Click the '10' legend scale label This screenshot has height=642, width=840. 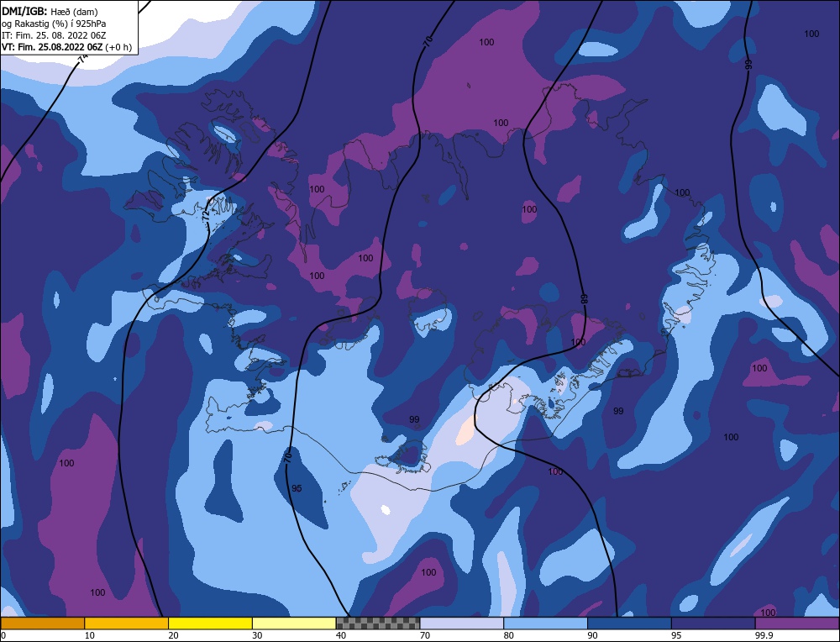[90, 635]
